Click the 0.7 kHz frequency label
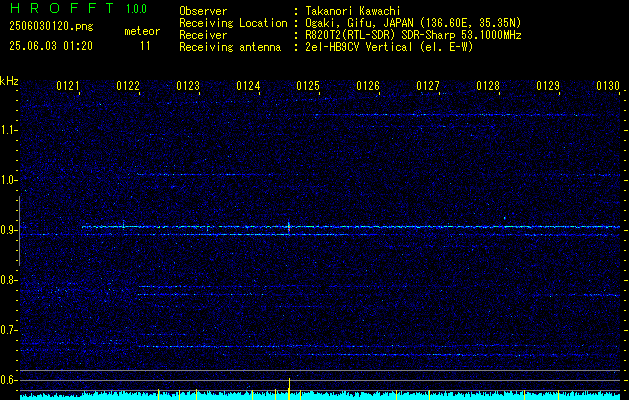The height and width of the screenshot is (400, 629). [x=7, y=330]
